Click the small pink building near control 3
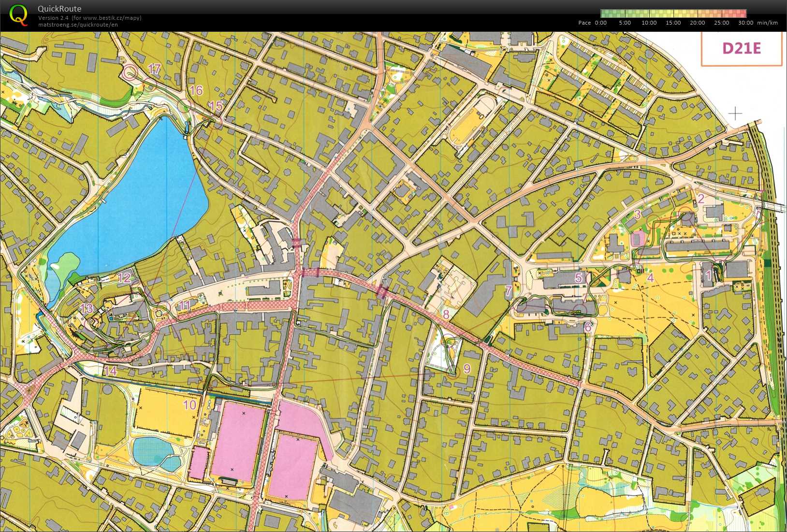The image size is (787, 532). click(x=638, y=239)
